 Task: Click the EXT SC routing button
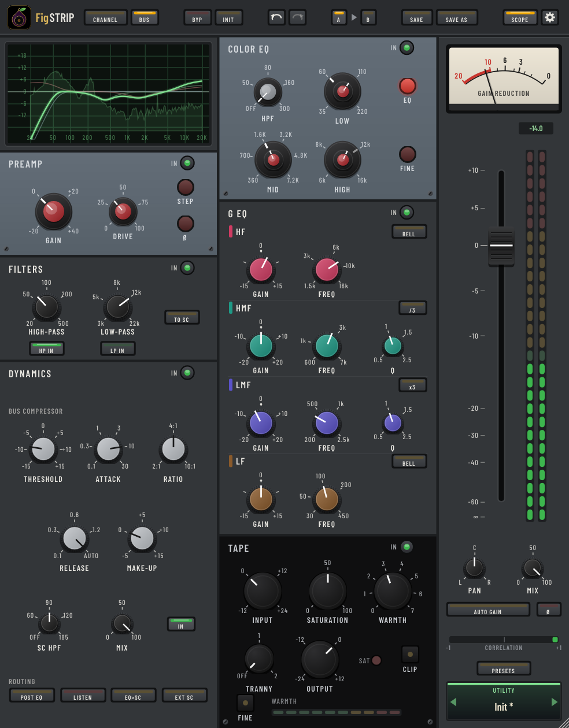[184, 695]
